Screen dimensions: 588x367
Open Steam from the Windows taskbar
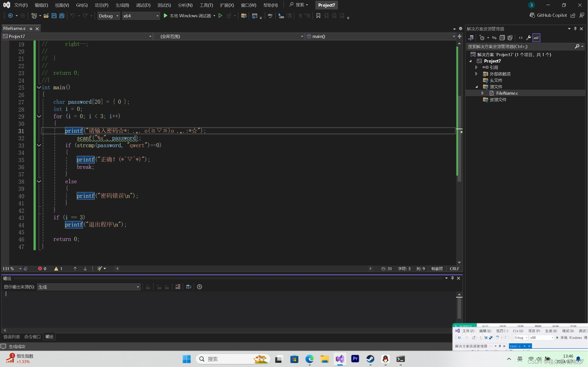370,359
